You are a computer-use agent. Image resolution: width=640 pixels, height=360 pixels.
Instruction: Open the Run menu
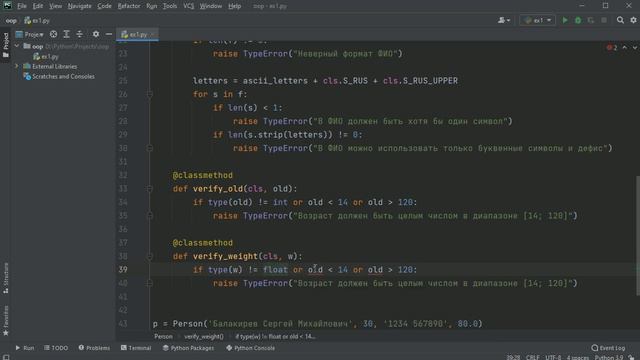(152, 6)
